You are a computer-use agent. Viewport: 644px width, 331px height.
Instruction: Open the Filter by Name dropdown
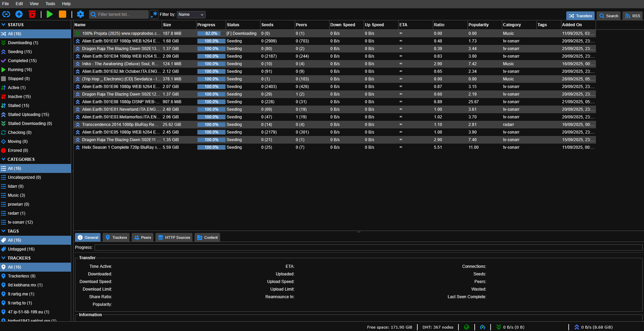191,14
